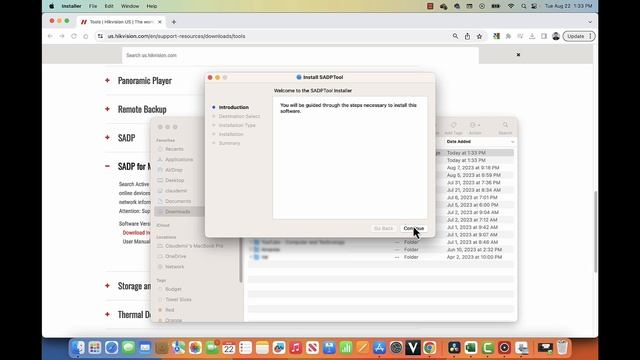Expand the Remote Backup section
The image size is (640, 360).
pos(107,109)
